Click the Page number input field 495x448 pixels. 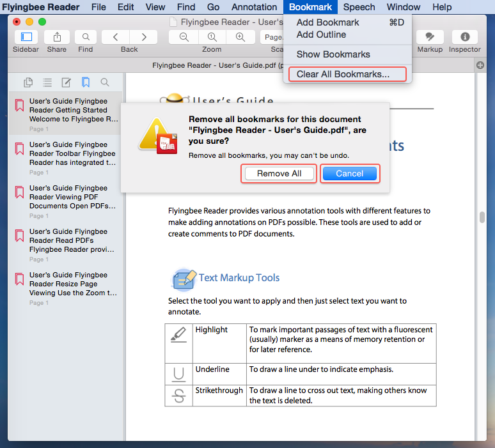[272, 37]
